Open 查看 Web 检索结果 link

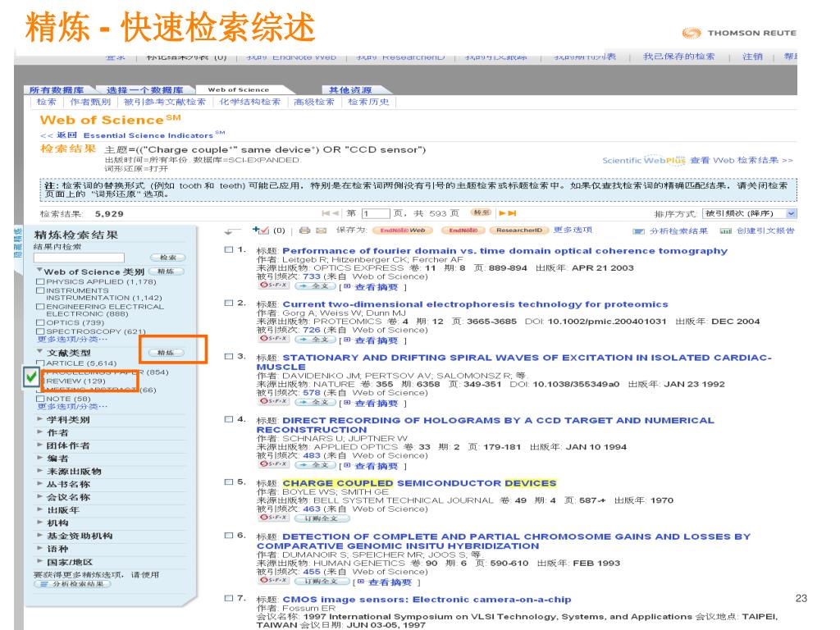click(x=741, y=160)
